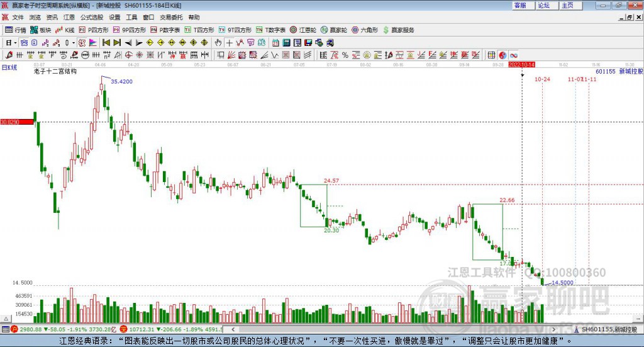Click the up-triangle button beside volume

[x=6, y=319]
